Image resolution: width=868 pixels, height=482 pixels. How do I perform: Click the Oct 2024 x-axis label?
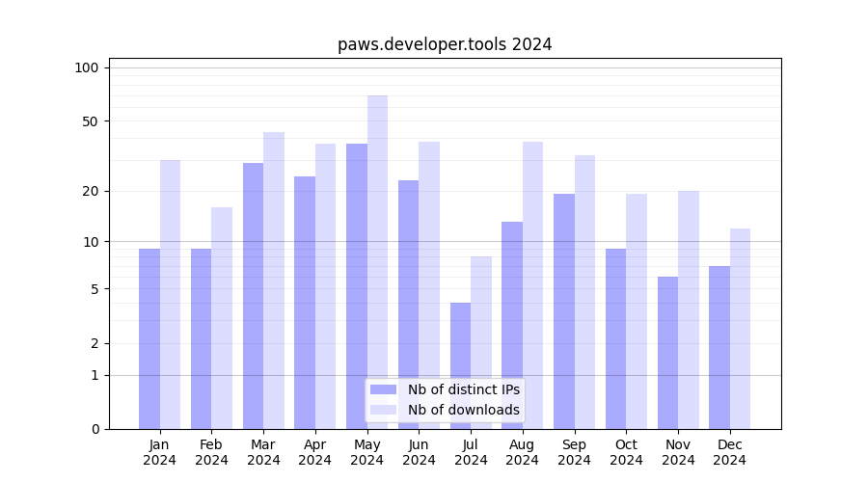(x=626, y=452)
